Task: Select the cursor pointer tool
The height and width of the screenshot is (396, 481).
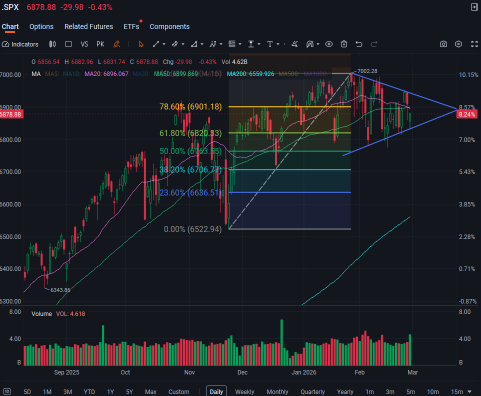Action: click(141, 44)
